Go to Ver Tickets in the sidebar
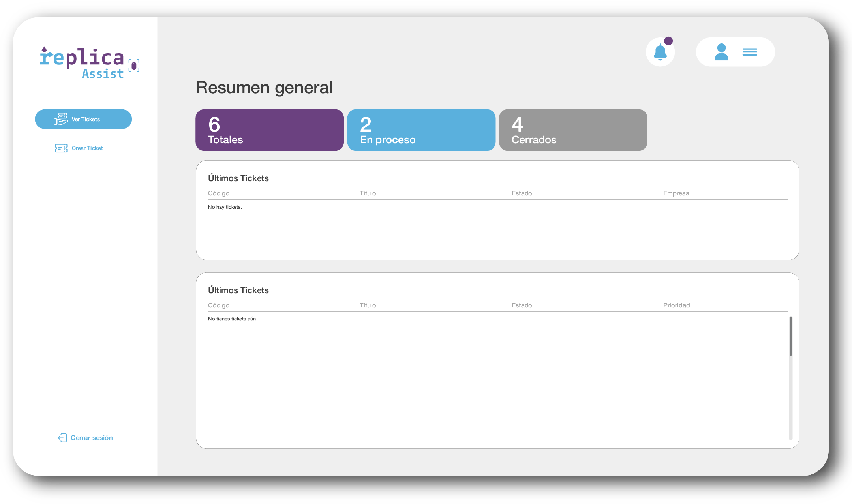This screenshot has width=852, height=504. click(x=83, y=119)
